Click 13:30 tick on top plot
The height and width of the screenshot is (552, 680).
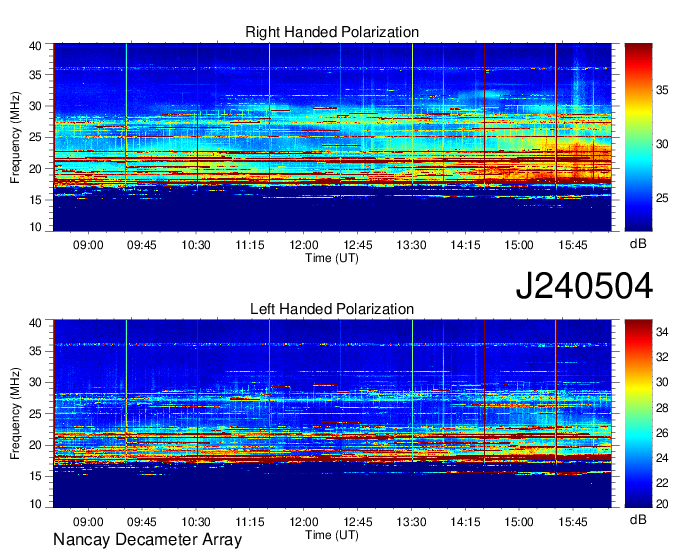click(411, 245)
